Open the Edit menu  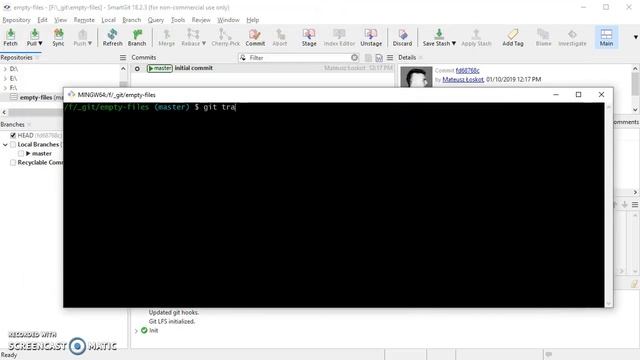pos(42,20)
